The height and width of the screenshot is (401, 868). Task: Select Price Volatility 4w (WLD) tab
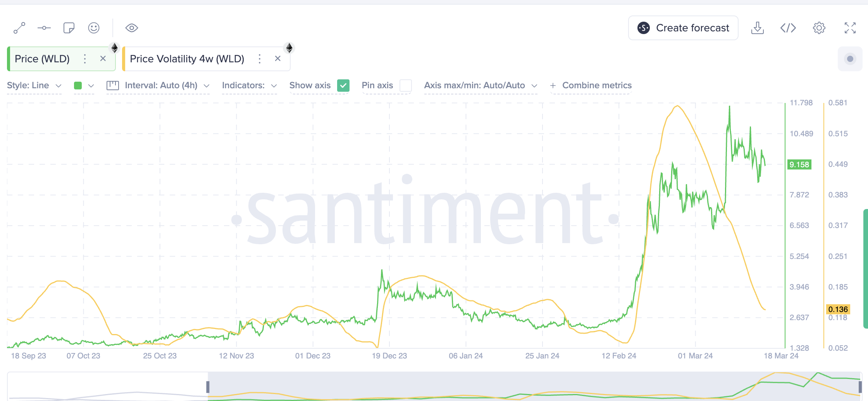point(187,59)
